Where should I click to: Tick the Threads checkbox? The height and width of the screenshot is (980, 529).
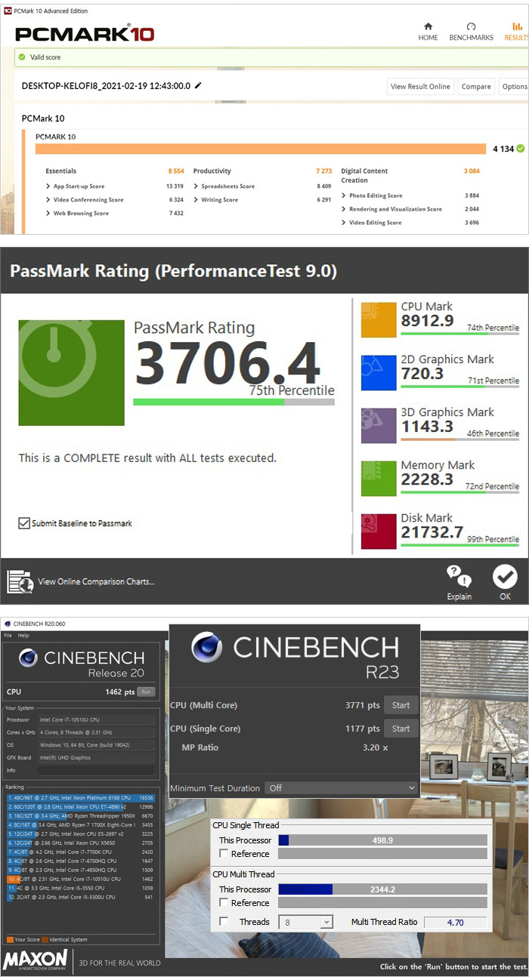(224, 922)
